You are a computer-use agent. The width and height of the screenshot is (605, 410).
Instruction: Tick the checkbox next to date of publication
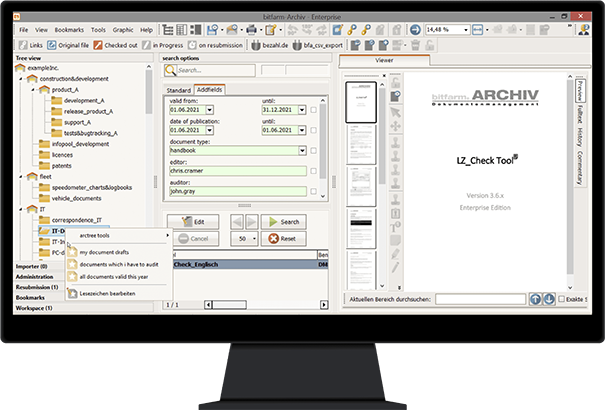(313, 130)
